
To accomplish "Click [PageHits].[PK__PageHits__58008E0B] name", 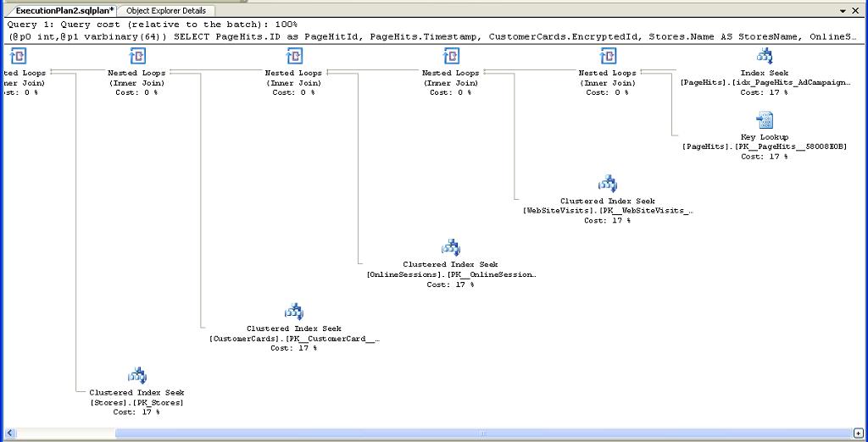I will point(765,146).
